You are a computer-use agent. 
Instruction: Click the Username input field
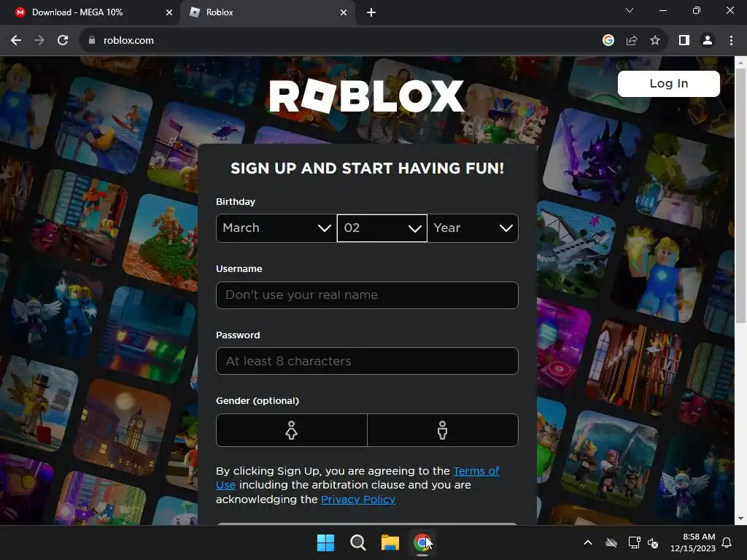coord(367,295)
